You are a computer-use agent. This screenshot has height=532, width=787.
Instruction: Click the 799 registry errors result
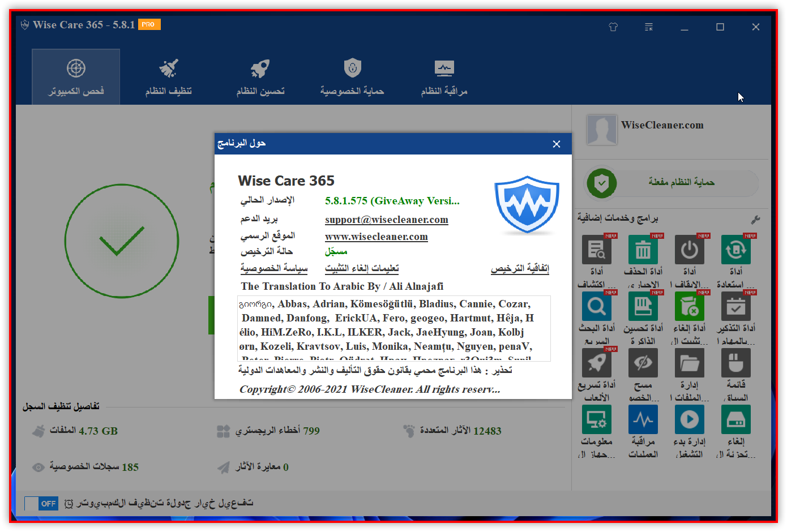(x=277, y=431)
